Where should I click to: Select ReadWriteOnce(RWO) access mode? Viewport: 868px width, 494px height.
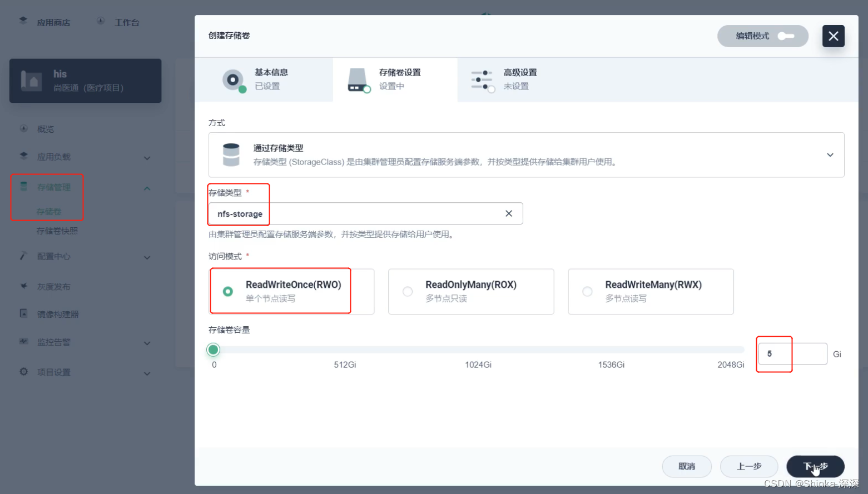tap(291, 291)
